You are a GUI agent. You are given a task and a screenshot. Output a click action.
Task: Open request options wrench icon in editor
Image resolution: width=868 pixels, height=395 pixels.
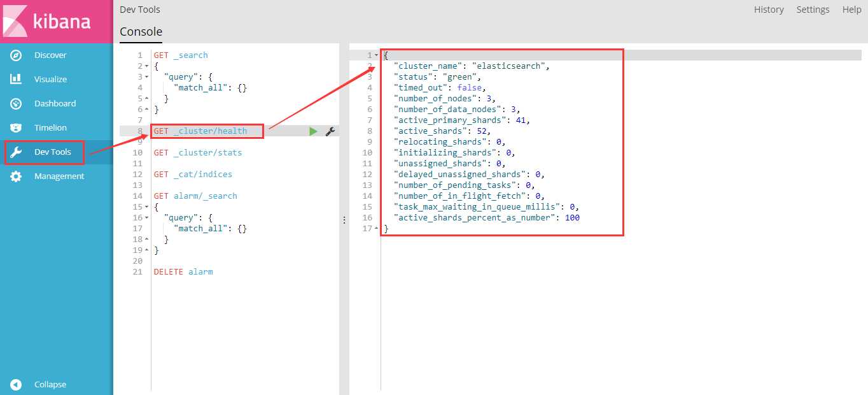click(330, 131)
